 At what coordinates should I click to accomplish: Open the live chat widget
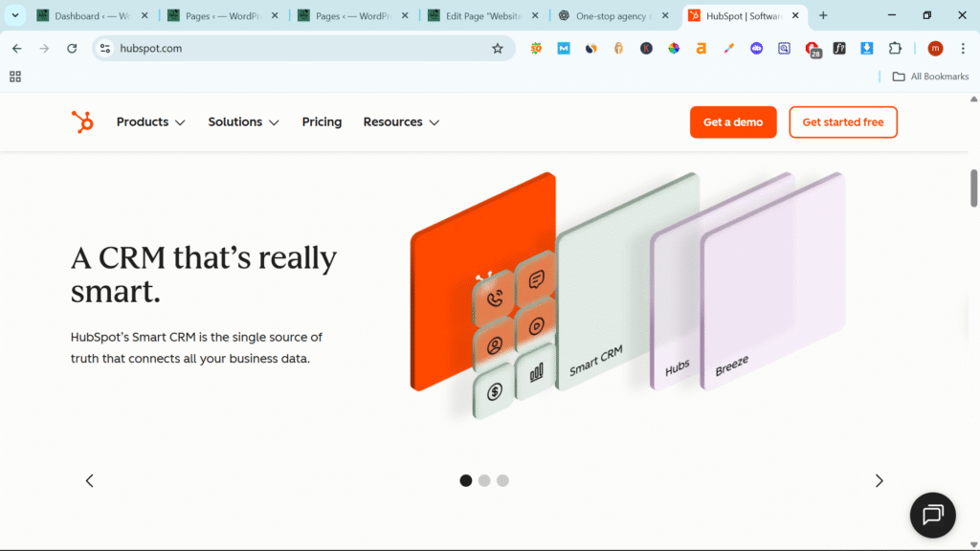coord(932,515)
